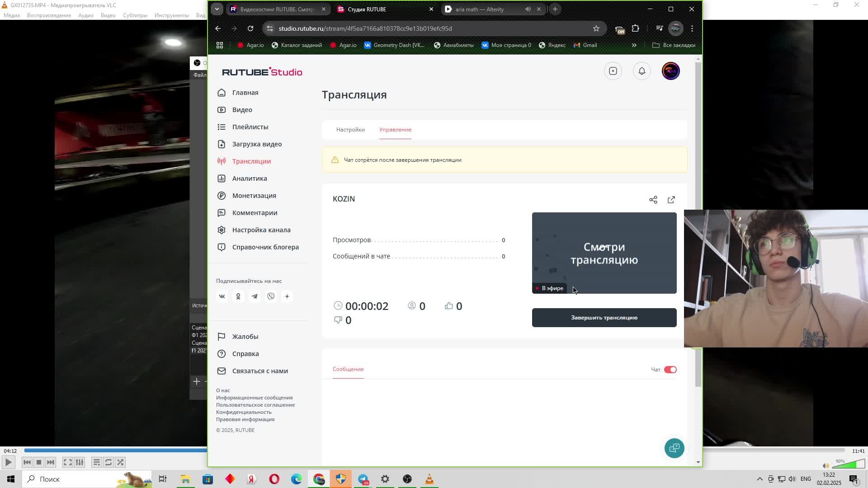Toggle the Чат switch off
Image resolution: width=868 pixels, height=488 pixels.
pos(670,370)
